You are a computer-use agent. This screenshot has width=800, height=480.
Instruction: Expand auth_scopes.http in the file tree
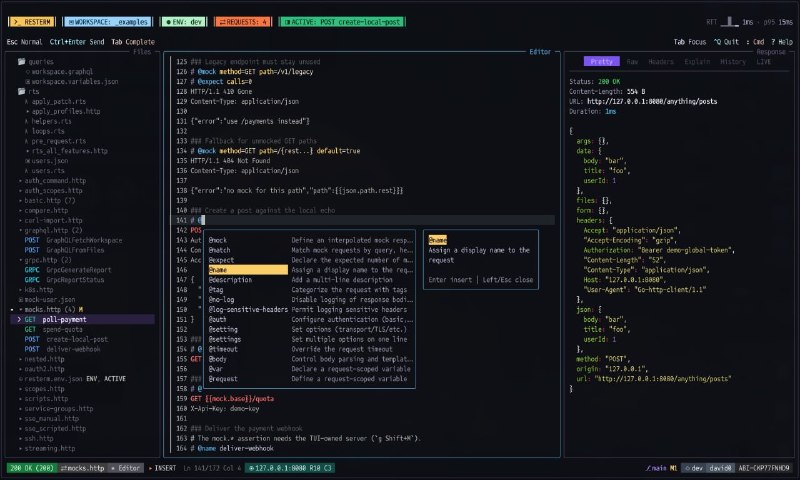point(20,191)
